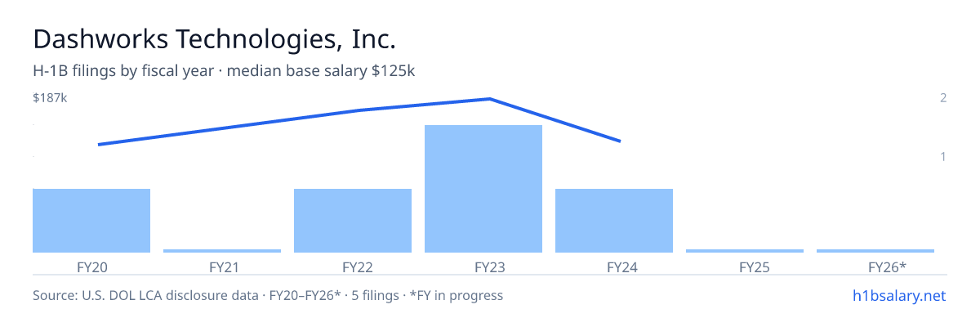Select the FY24 filings bar
The height and width of the screenshot is (327, 980).
pos(614,221)
